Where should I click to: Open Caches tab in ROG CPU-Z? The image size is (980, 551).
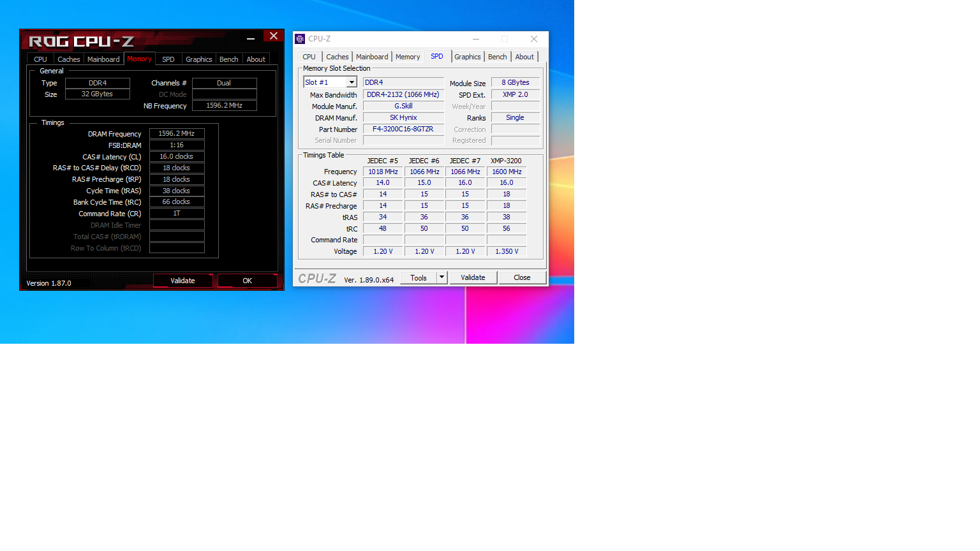[69, 59]
